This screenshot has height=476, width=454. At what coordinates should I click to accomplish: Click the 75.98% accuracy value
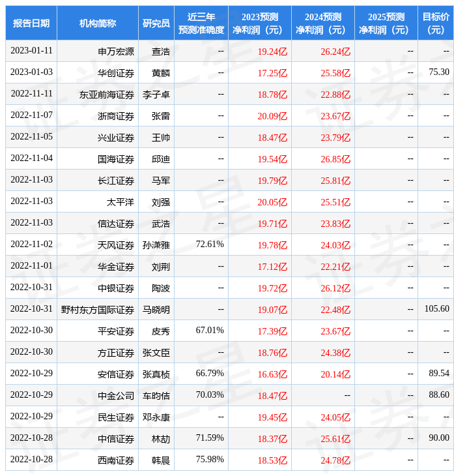pos(210,460)
